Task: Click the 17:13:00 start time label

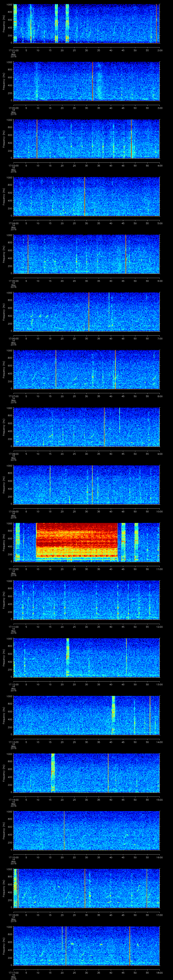Action: (13, 742)
